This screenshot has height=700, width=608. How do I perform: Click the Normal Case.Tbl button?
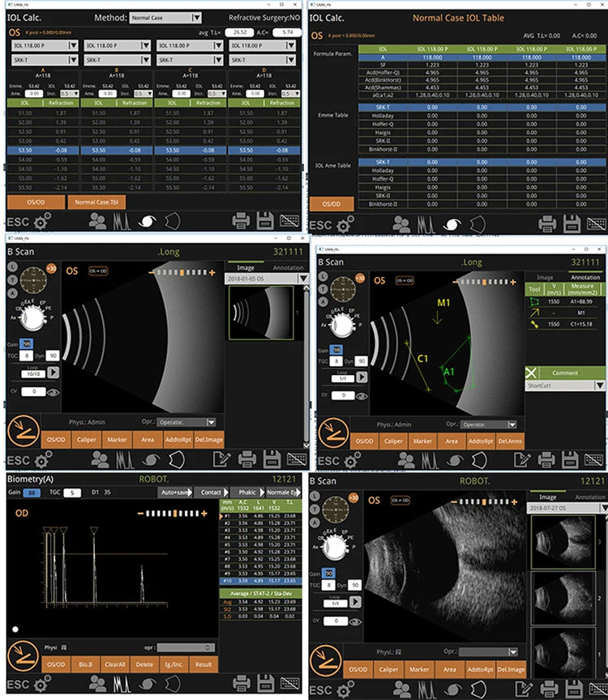click(96, 201)
